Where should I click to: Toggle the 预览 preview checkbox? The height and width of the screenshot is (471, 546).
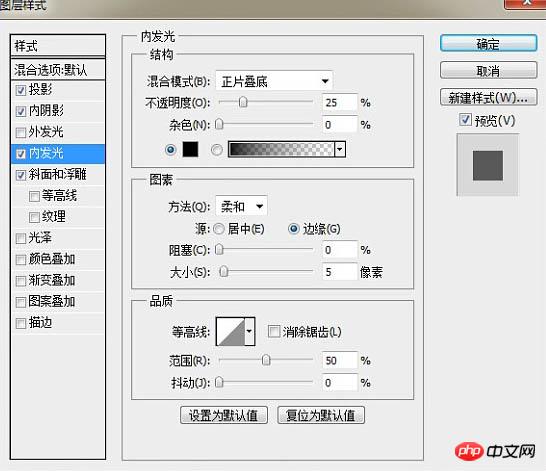(465, 119)
